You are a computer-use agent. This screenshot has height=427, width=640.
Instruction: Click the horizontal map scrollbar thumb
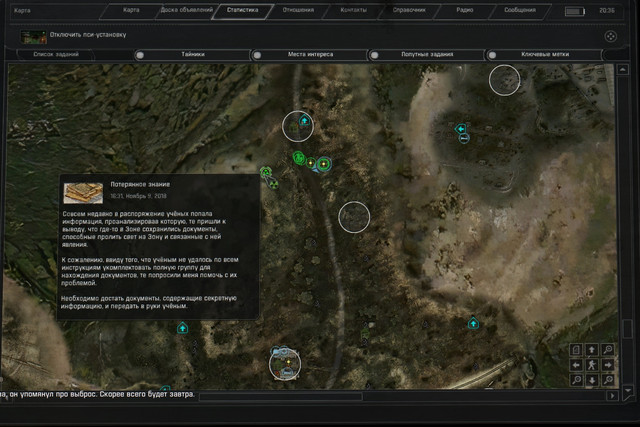(x=280, y=396)
